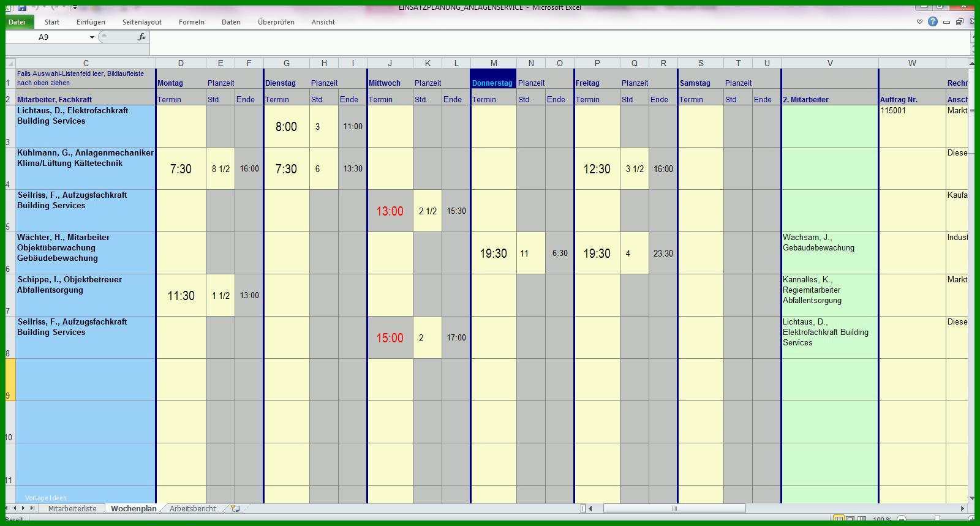Select column C header
This screenshot has height=526, width=980.
(x=86, y=63)
